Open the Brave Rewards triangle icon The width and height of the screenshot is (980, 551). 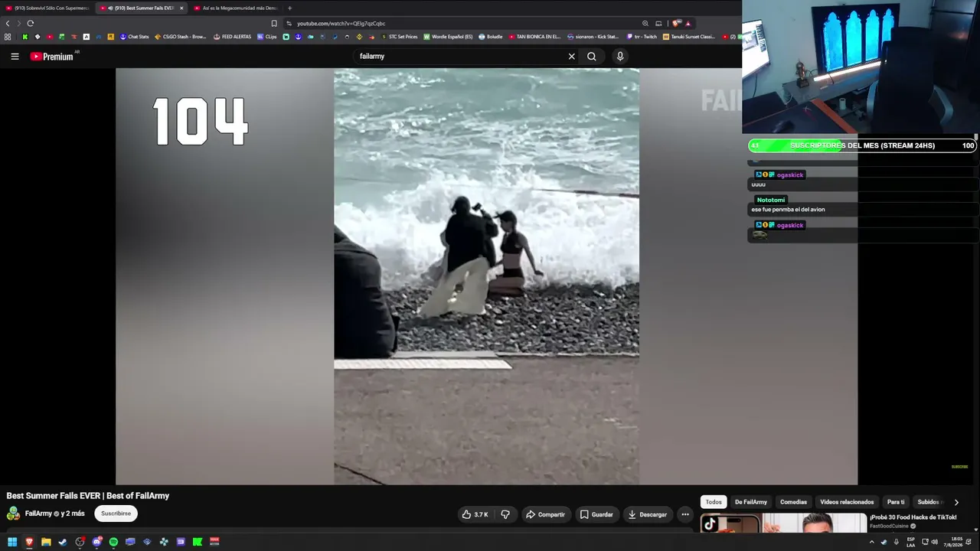(x=688, y=24)
